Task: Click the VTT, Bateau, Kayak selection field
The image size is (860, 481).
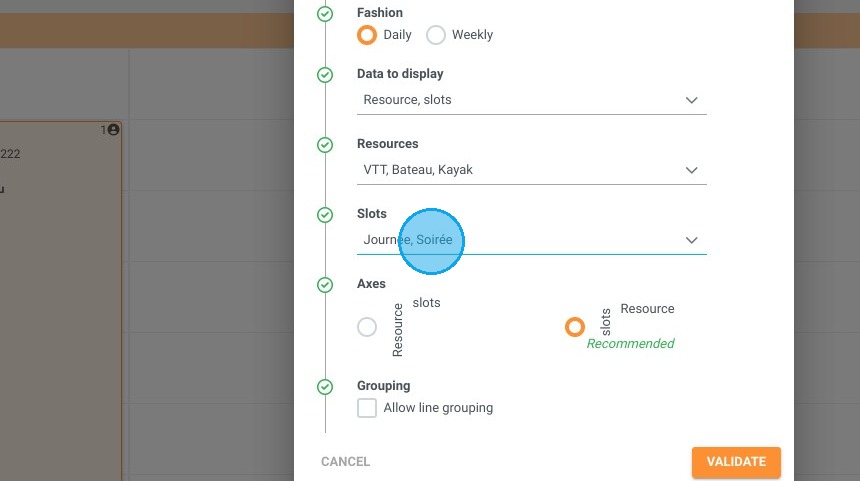Action: tap(531, 170)
